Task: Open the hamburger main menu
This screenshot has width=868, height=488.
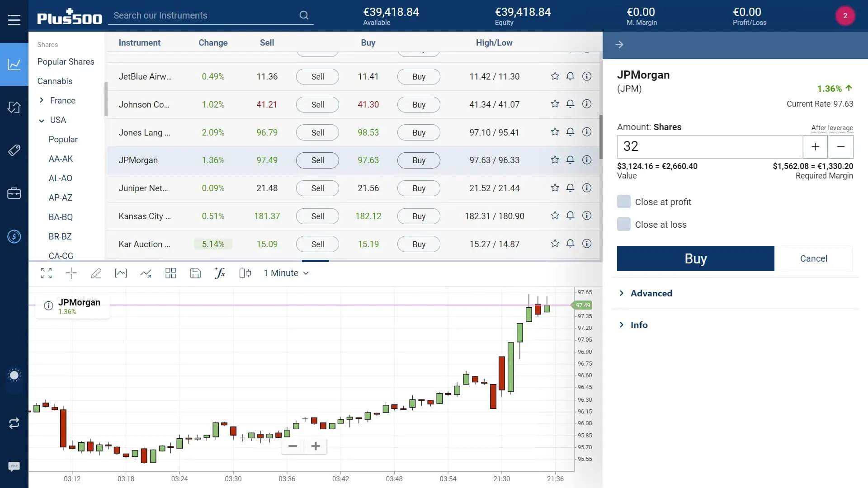Action: (14, 20)
